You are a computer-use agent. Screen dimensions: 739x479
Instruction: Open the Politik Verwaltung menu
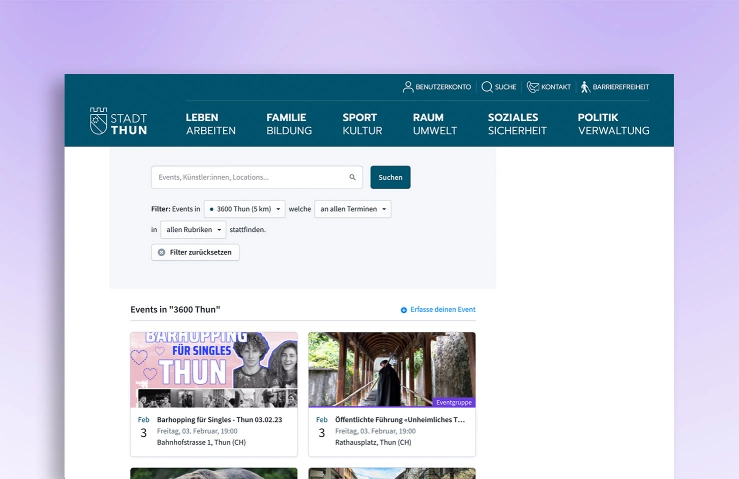[614, 124]
